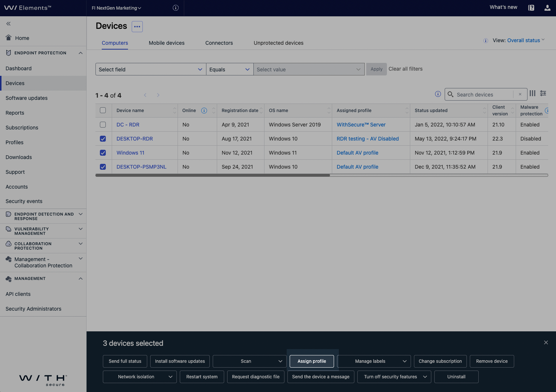
Task: Click inside the Search devices field
Action: pyautogui.click(x=481, y=94)
